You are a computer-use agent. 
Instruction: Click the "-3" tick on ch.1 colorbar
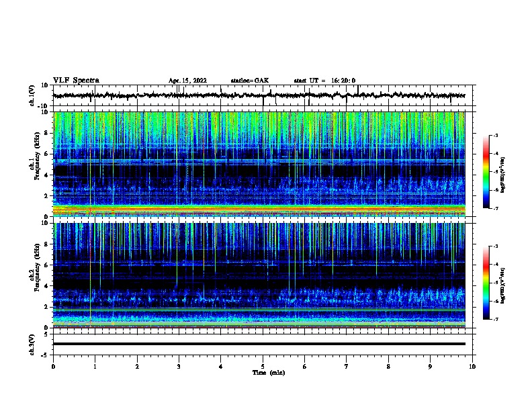pos(496,136)
